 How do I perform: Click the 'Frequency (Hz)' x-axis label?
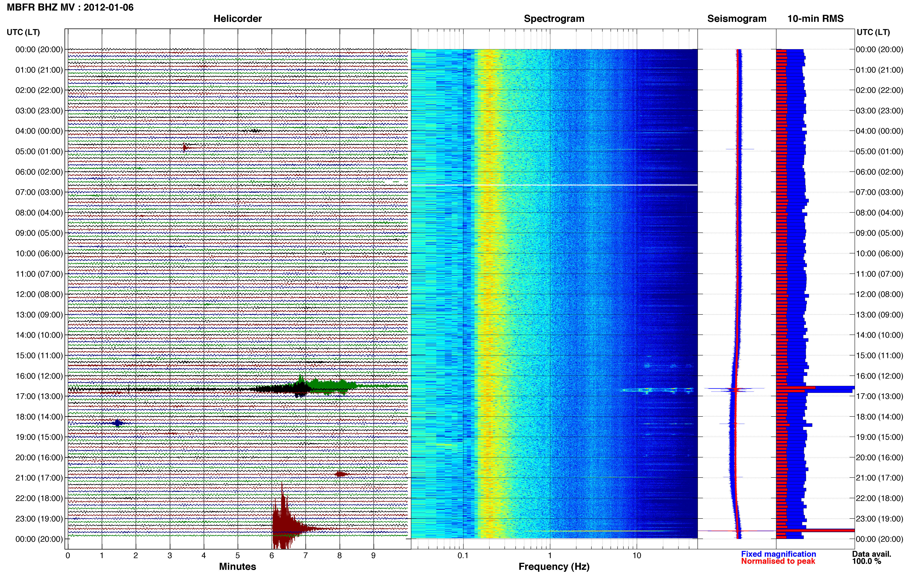(x=554, y=566)
